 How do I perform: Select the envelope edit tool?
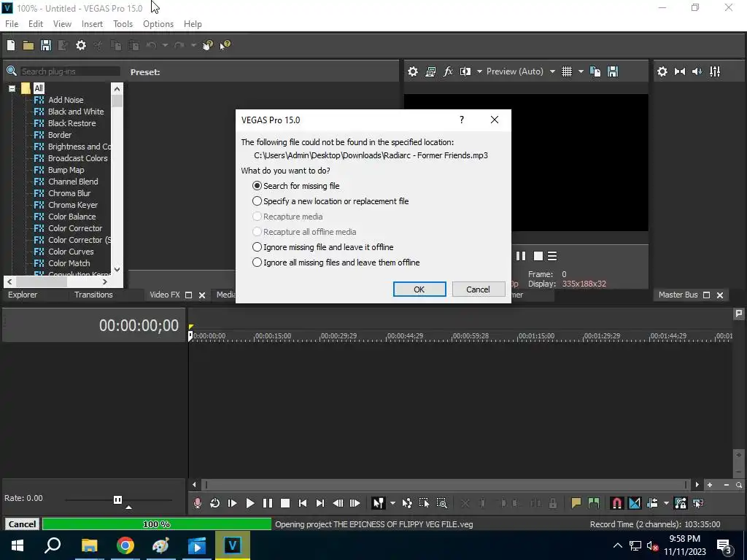(x=407, y=503)
